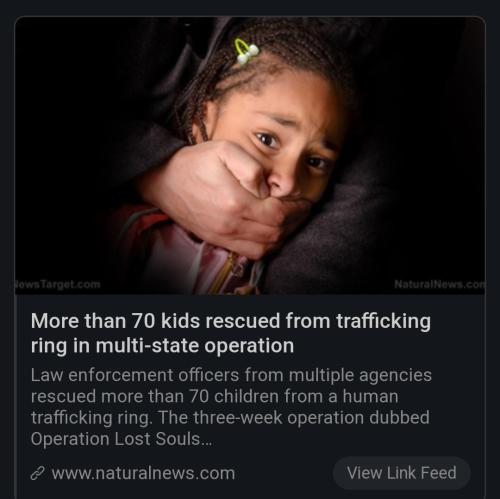Open the article preview image
This screenshot has height=499, width=500.
(x=250, y=155)
